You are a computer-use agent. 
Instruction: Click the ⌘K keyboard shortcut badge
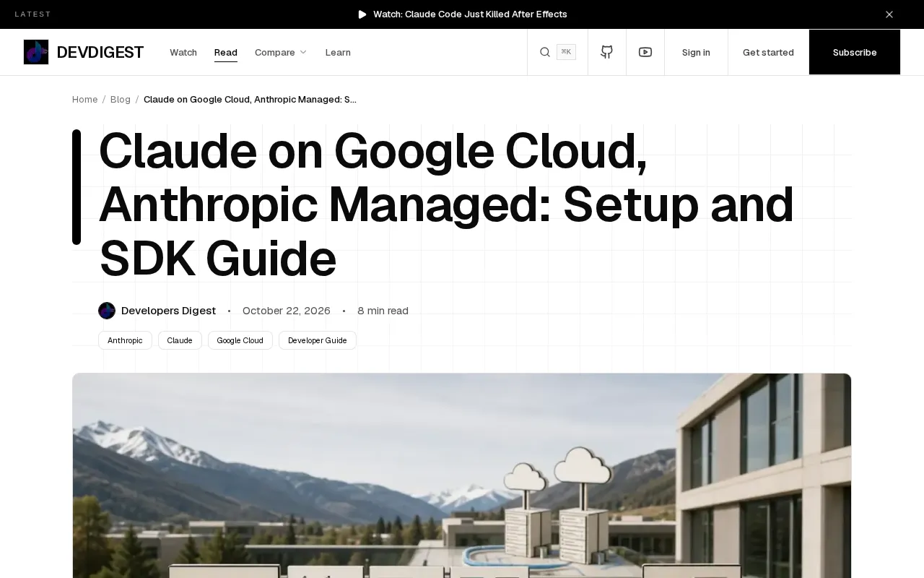[566, 52]
